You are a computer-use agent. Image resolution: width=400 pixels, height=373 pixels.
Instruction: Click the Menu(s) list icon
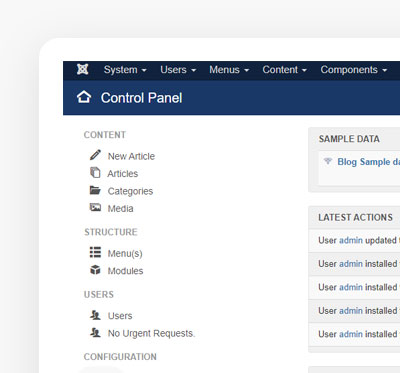[95, 252]
